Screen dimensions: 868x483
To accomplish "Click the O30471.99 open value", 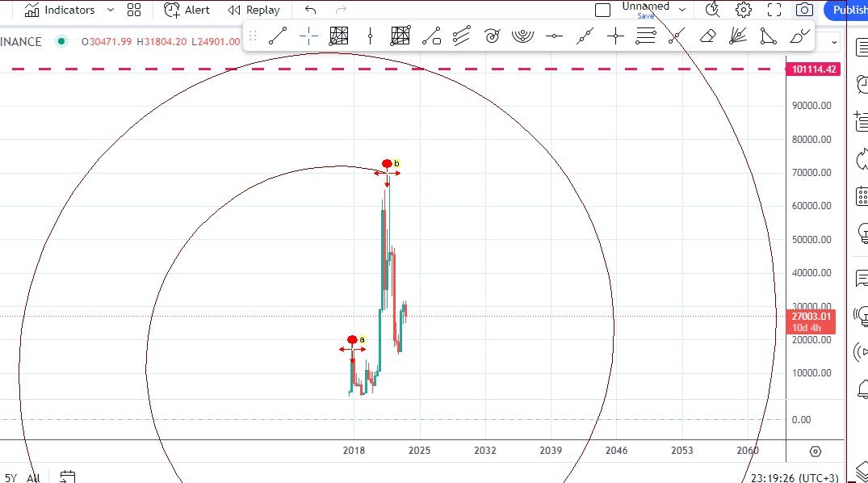I will [x=107, y=41].
